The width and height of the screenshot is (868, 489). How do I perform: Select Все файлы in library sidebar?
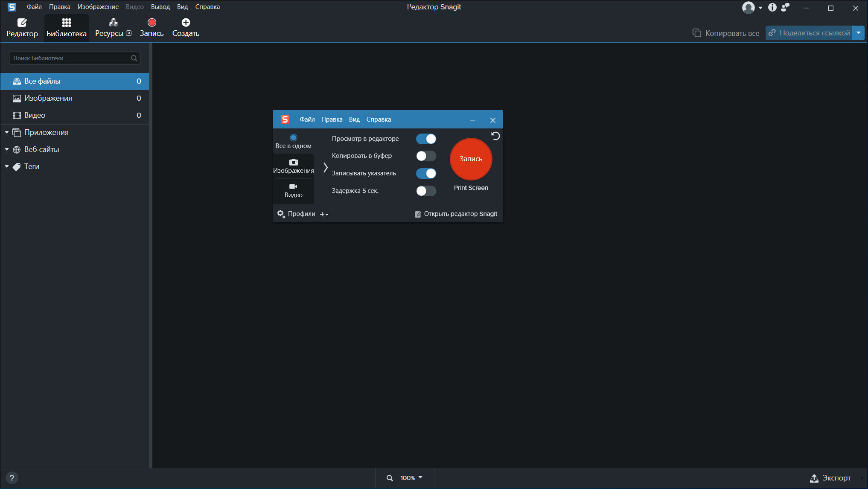pyautogui.click(x=75, y=81)
